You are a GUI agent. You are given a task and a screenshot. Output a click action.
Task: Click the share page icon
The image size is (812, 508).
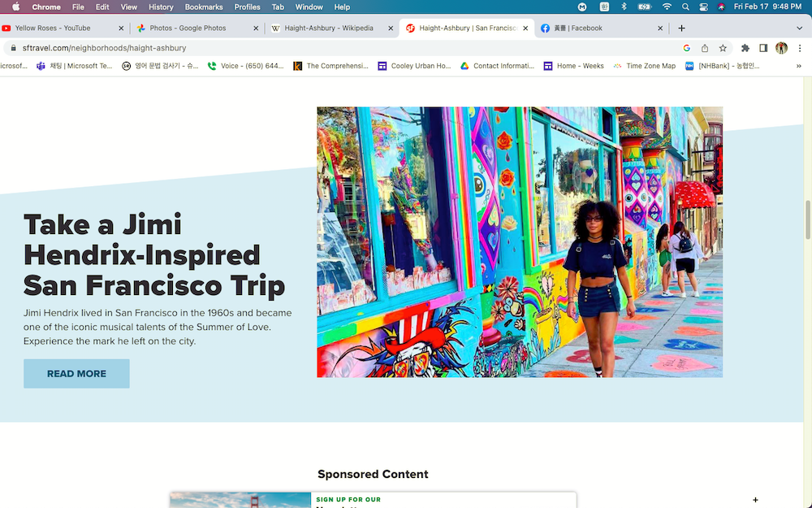point(705,48)
